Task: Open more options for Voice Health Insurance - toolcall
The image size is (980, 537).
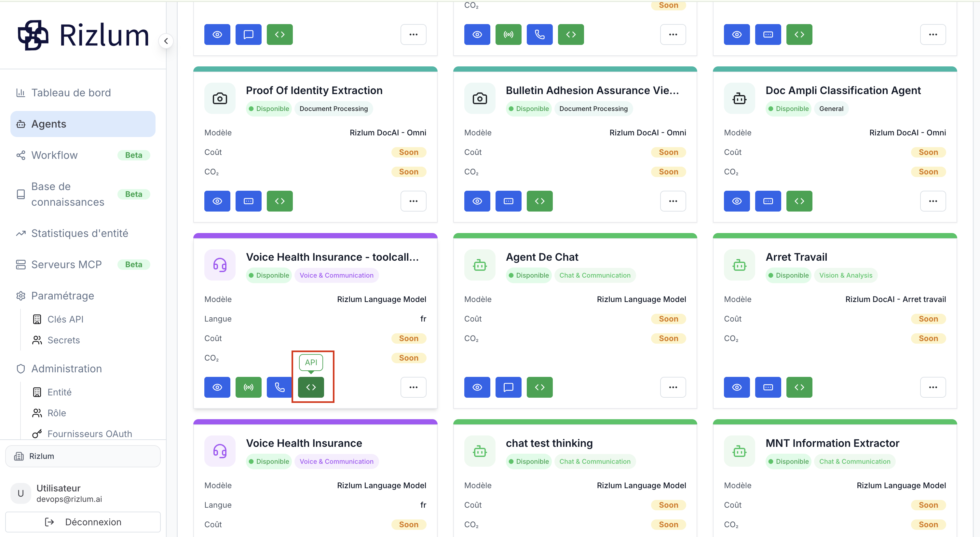Action: click(x=413, y=387)
